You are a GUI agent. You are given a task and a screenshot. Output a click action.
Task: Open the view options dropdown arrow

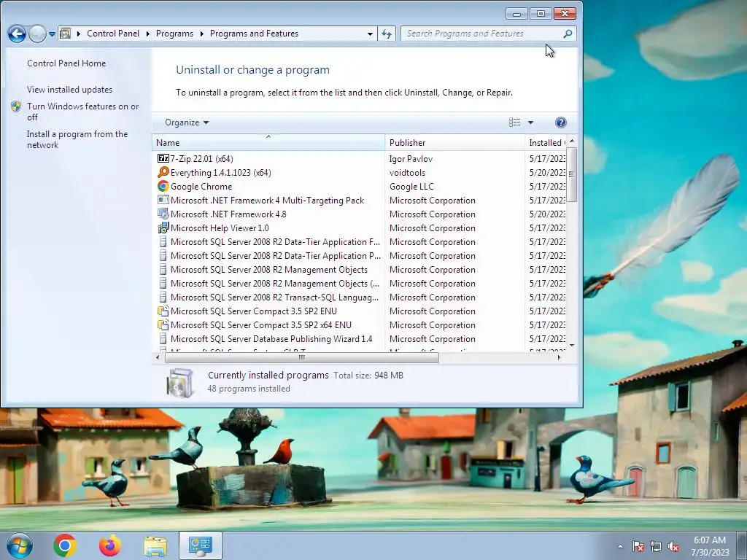(530, 122)
